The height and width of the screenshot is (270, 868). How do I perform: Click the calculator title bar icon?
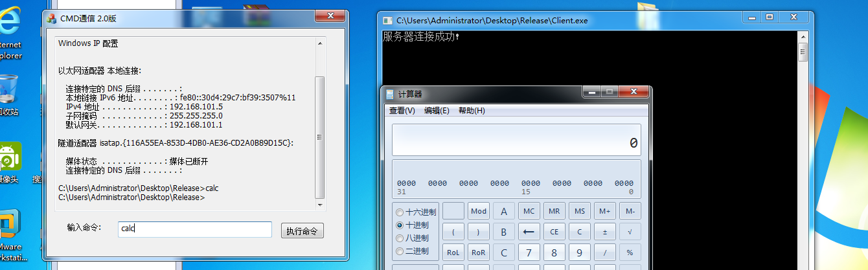(389, 95)
